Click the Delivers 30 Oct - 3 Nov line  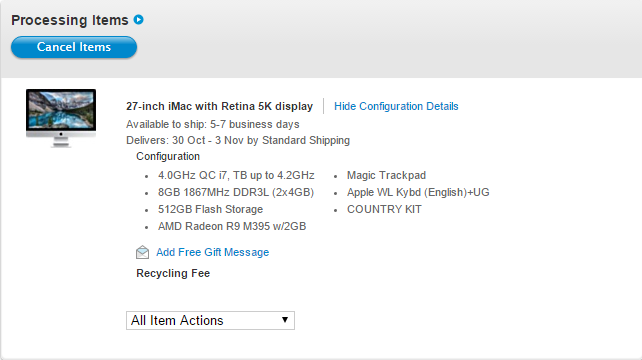pyautogui.click(x=238, y=140)
